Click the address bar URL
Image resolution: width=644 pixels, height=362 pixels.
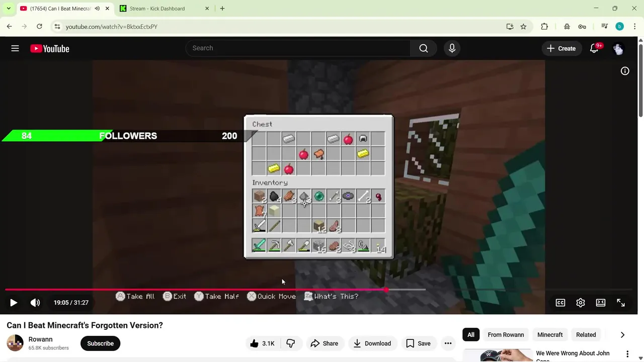(x=112, y=27)
